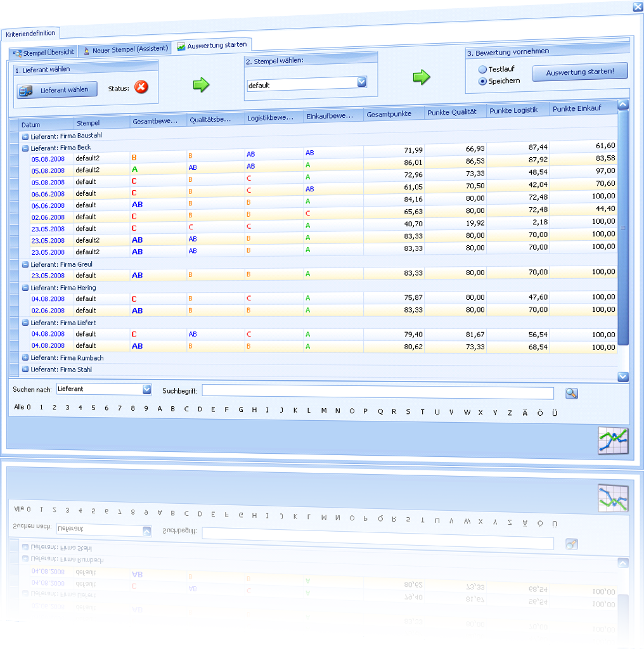Select Punkte Qualität value 19,92
Viewport: 644px width, 649px height.
475,223
